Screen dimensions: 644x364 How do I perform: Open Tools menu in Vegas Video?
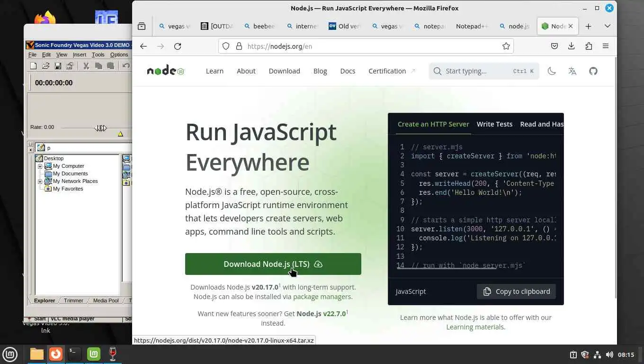(98, 55)
